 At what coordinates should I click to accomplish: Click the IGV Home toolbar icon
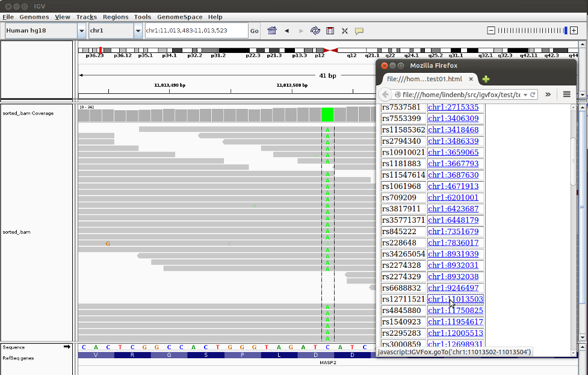(x=272, y=31)
